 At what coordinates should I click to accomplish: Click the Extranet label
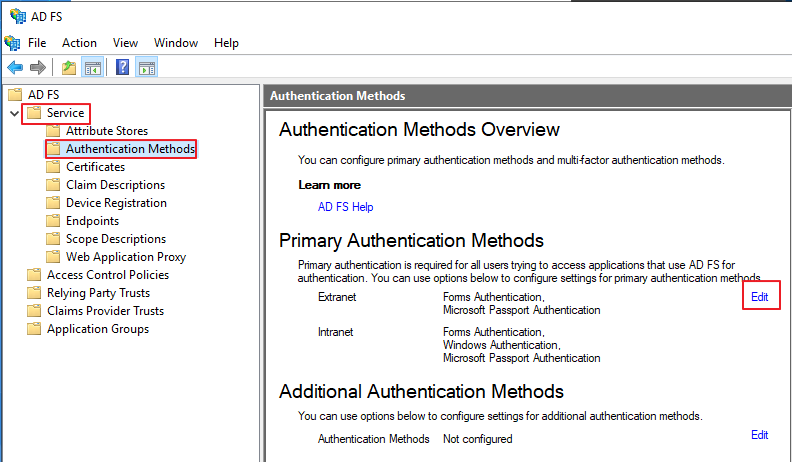(337, 297)
